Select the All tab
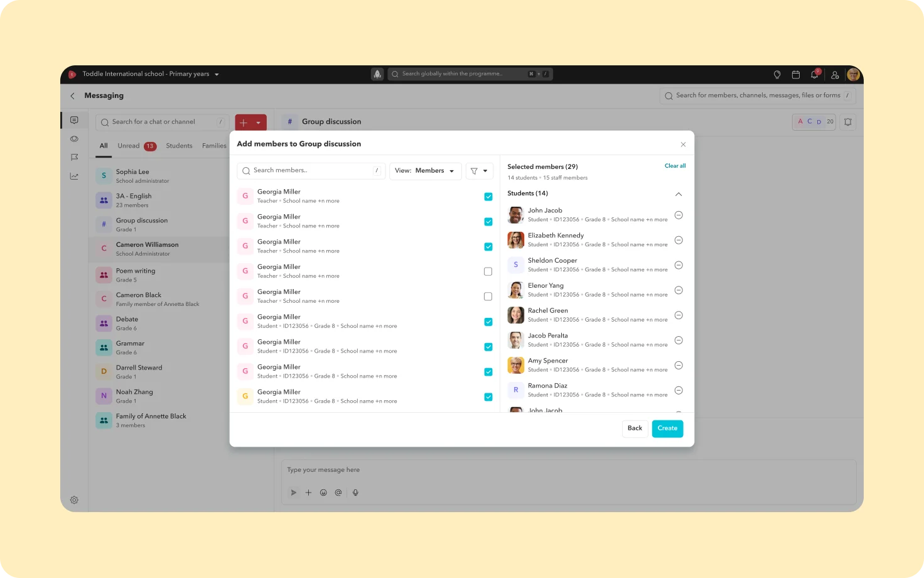The width and height of the screenshot is (924, 578). click(x=104, y=146)
